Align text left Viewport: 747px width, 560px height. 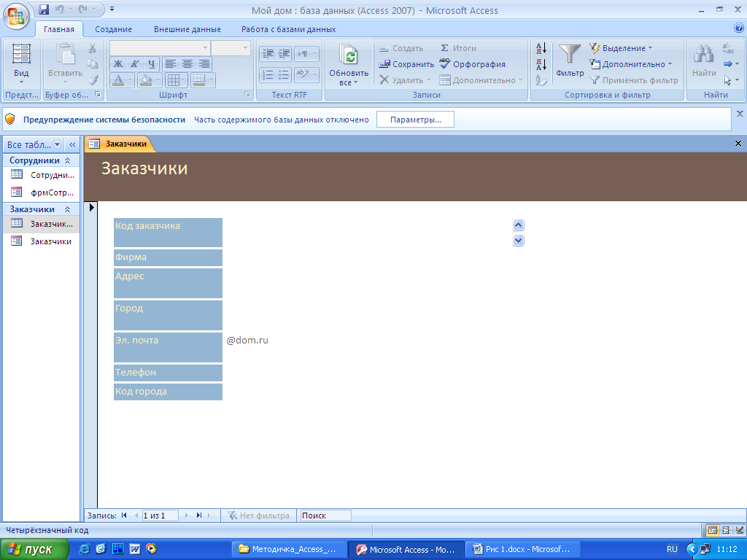tap(171, 64)
